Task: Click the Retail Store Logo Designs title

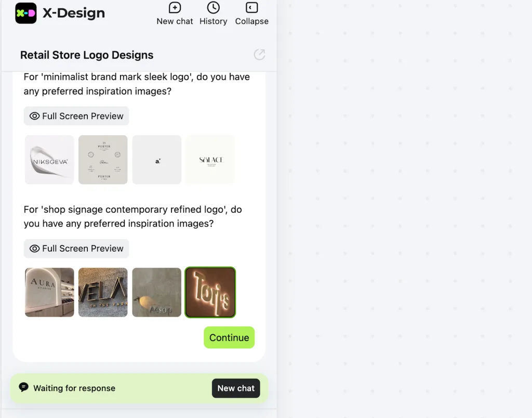Action: click(87, 55)
